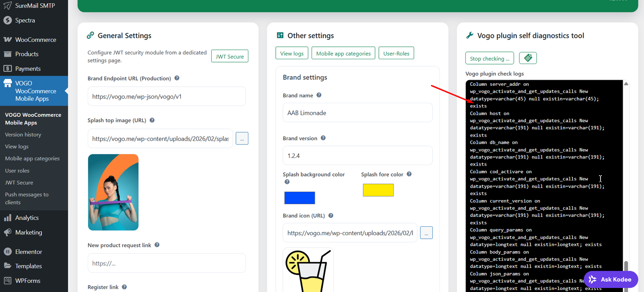Screen dimensions: 644x292
Task: Click the Payments dollar icon
Action: coord(8,68)
